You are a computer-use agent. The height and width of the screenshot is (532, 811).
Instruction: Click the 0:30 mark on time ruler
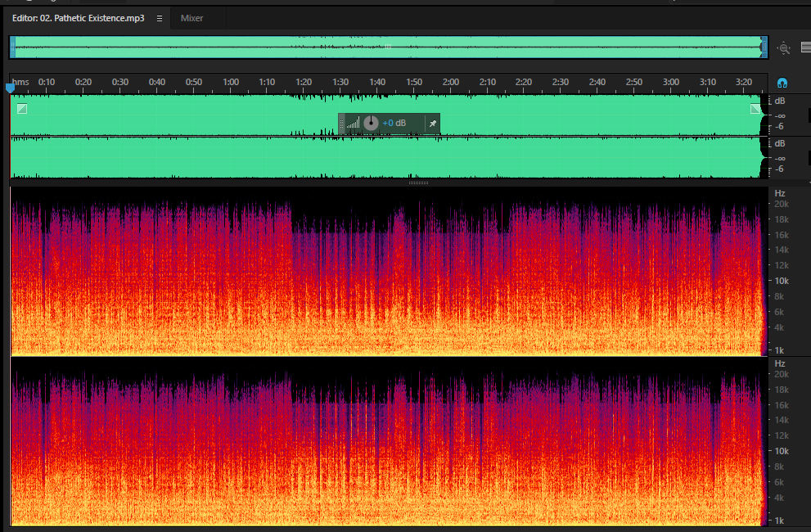(x=120, y=83)
